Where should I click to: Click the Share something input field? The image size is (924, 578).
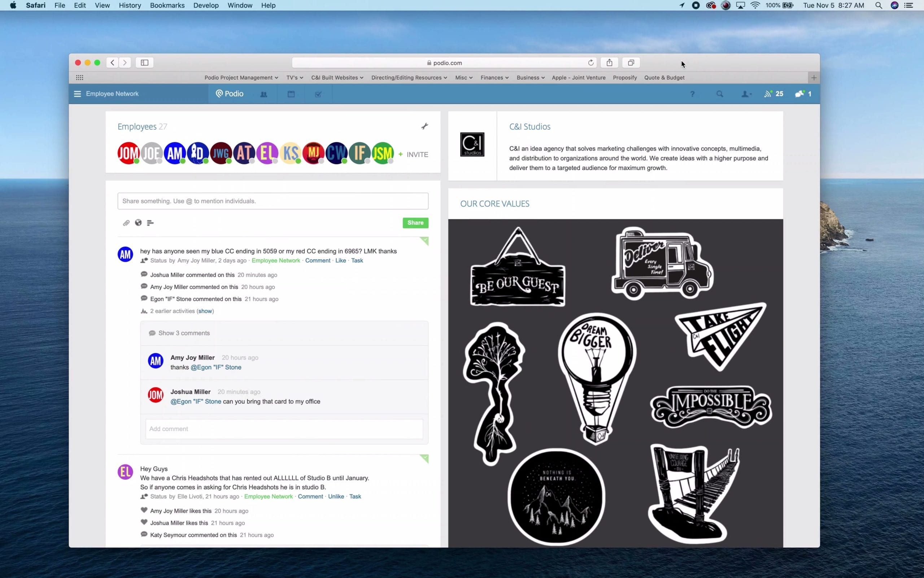coord(273,201)
